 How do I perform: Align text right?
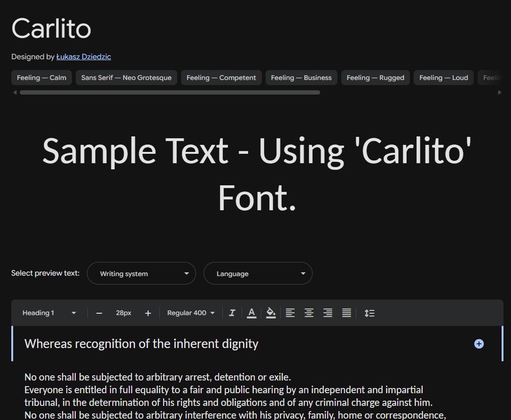(x=328, y=313)
